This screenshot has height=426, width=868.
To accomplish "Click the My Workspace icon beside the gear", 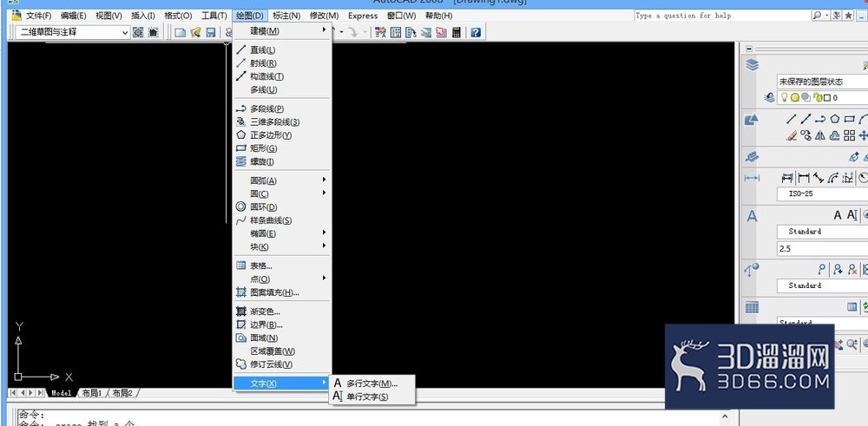I will (x=154, y=32).
